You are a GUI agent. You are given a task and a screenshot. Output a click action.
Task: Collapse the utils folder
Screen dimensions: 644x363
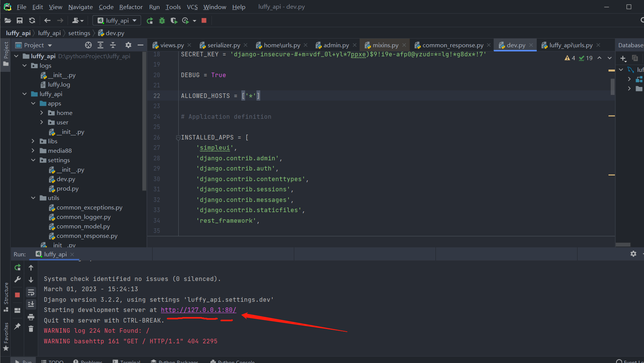(33, 198)
